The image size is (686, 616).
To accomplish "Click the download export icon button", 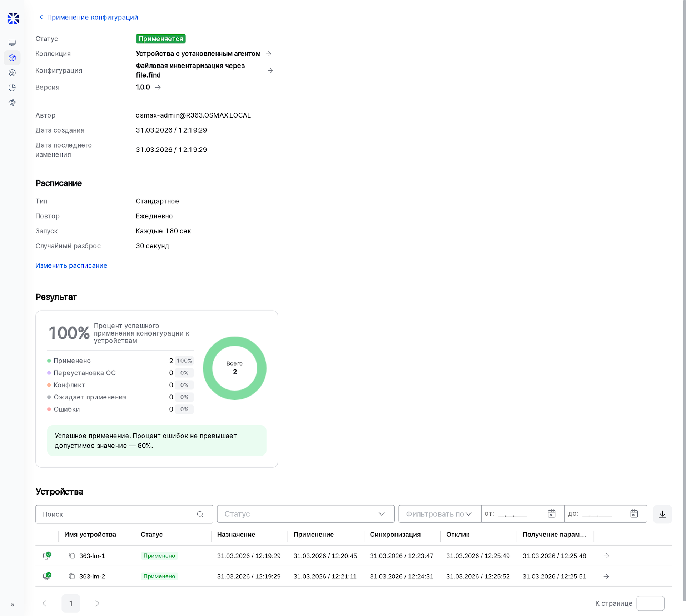I will (x=662, y=514).
